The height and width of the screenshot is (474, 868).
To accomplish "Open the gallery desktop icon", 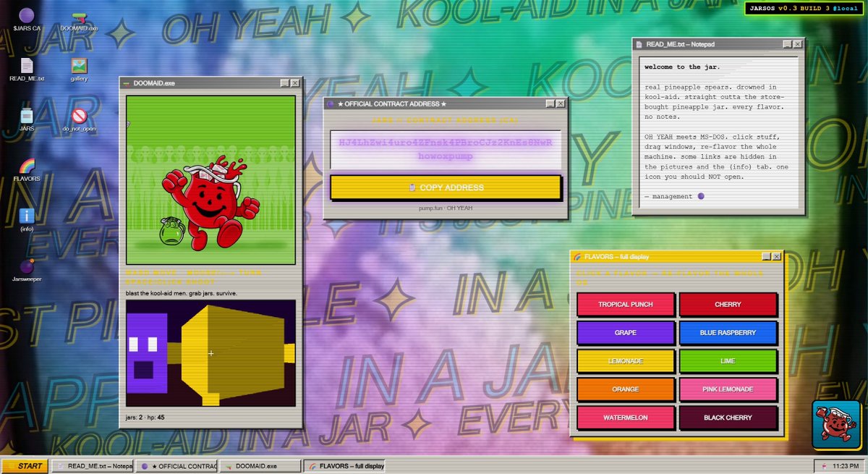I will (80, 70).
